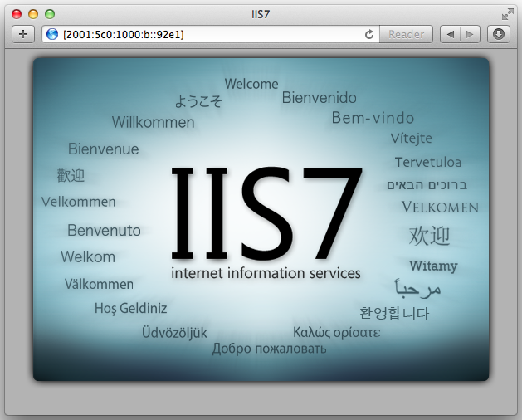Screen dimensions: 522x420
Task: Click the 'Bienvenido' text
Action: click(x=320, y=98)
